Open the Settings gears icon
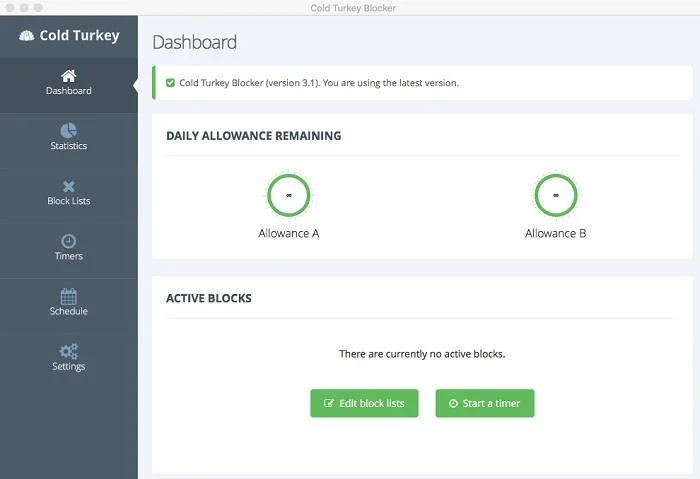The width and height of the screenshot is (700, 479). [68, 351]
